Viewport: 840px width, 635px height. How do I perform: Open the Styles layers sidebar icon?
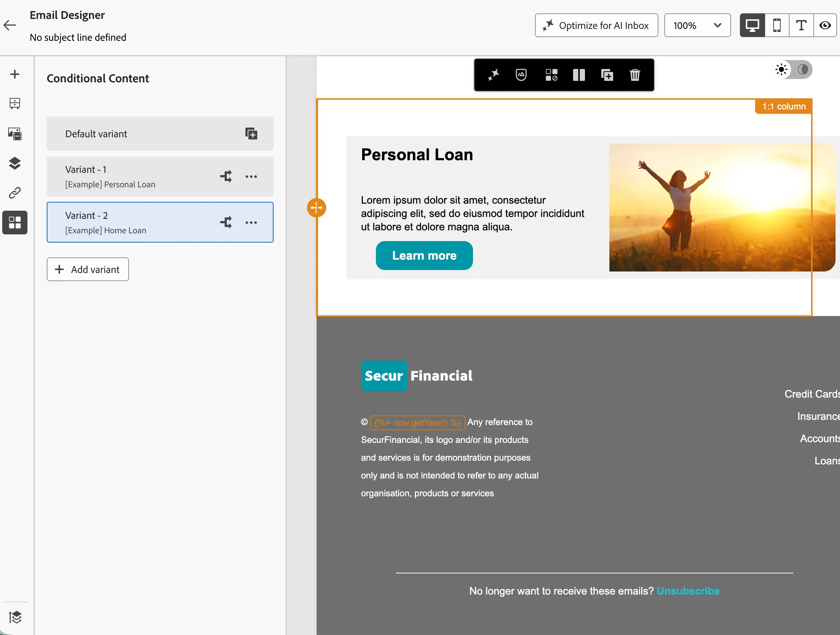(15, 163)
